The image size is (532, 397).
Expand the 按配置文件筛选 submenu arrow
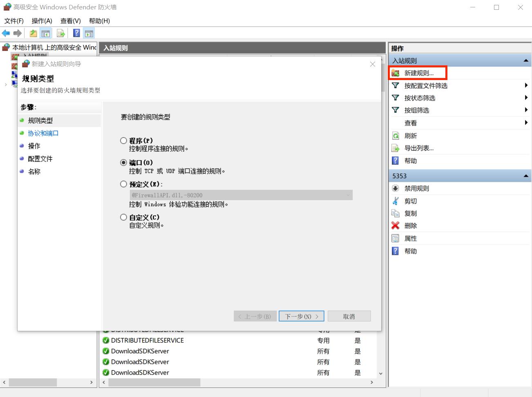pos(526,85)
